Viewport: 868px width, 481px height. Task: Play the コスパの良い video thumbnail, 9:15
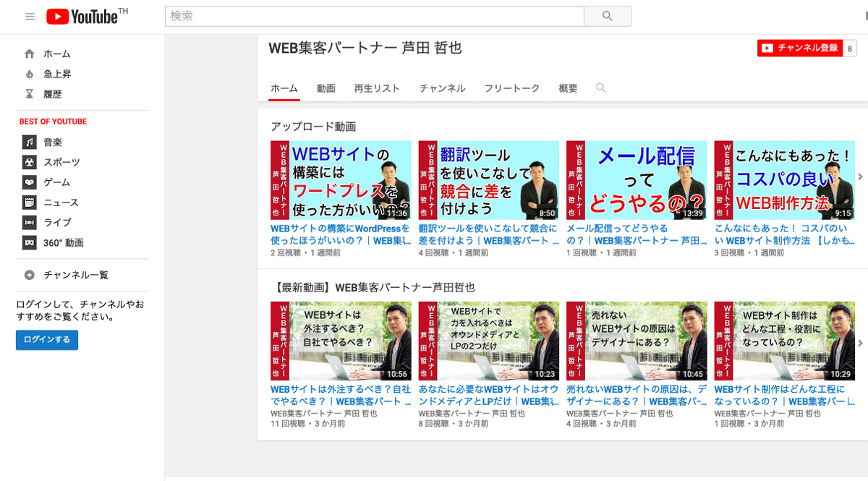[785, 180]
